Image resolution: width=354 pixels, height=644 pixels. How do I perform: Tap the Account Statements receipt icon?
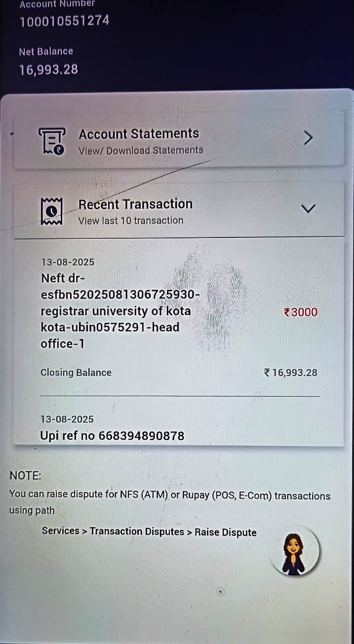(x=52, y=141)
